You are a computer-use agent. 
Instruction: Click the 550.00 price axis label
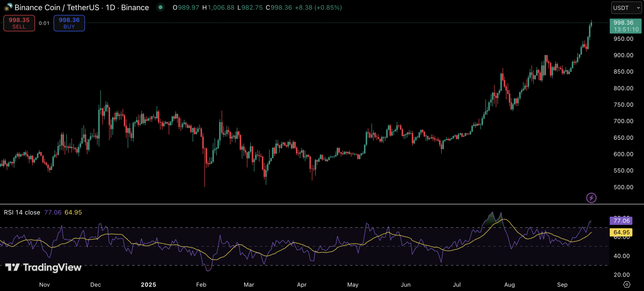tap(623, 171)
